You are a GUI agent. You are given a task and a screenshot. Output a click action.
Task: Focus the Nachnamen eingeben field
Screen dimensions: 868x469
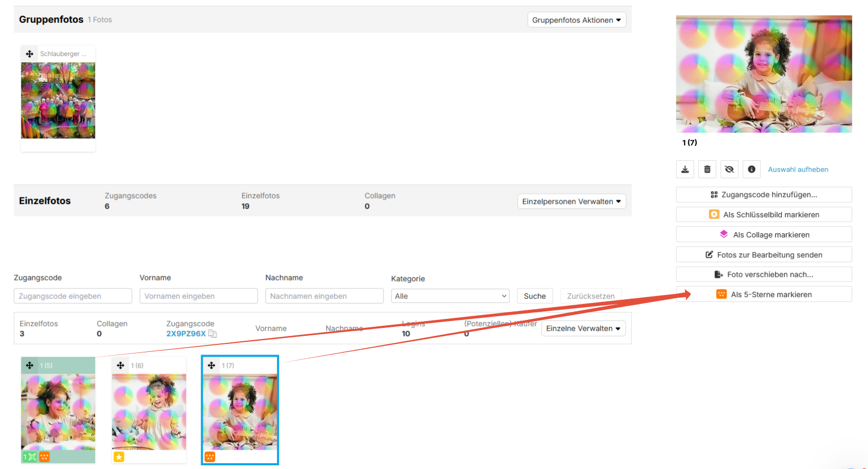pyautogui.click(x=324, y=296)
